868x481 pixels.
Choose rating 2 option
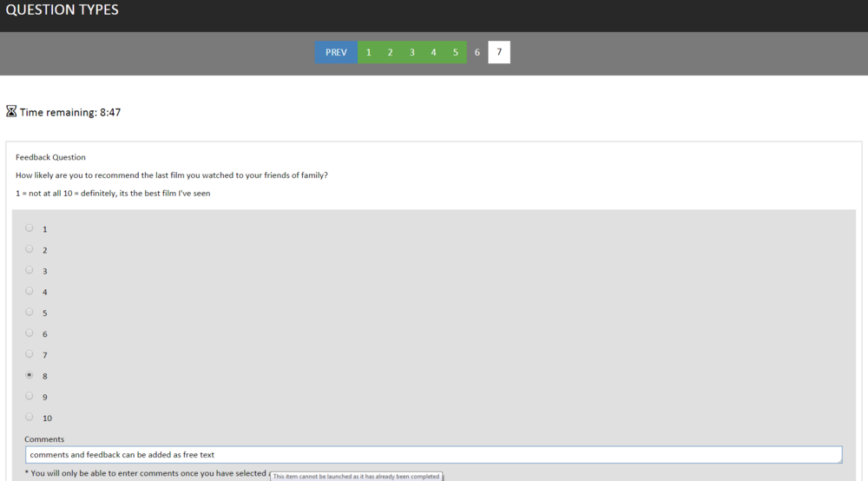[30, 249]
